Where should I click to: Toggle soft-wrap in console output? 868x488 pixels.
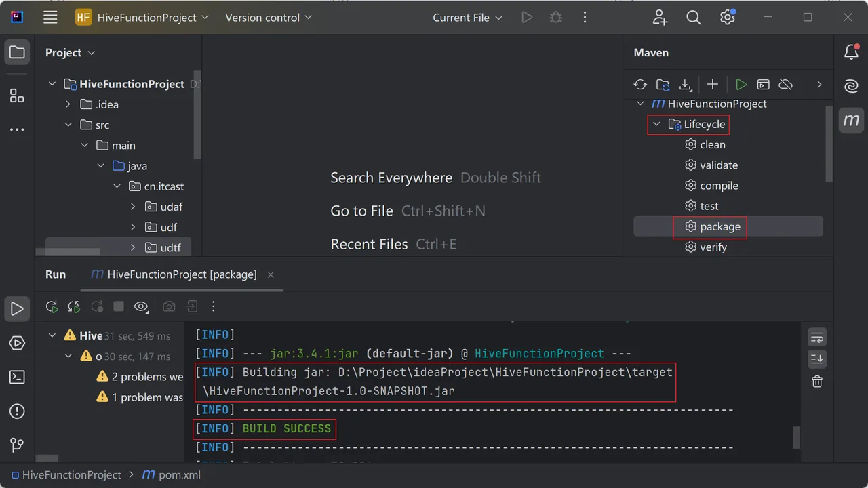817,337
